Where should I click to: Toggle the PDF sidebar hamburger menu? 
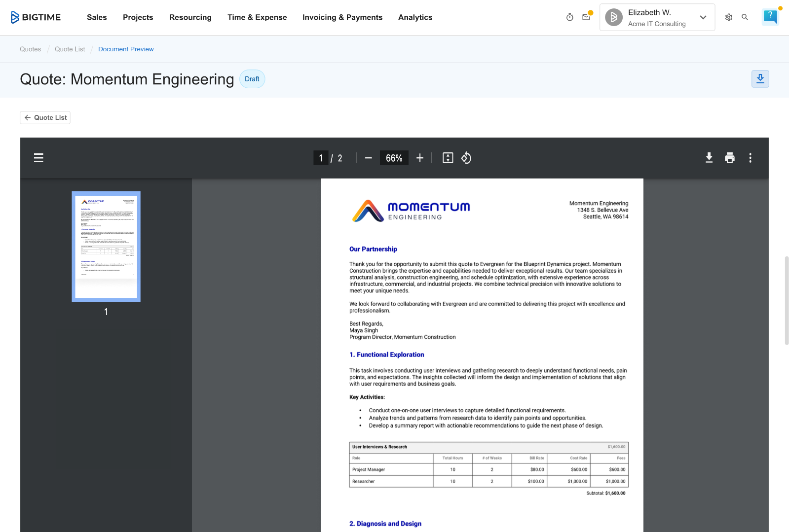click(38, 158)
